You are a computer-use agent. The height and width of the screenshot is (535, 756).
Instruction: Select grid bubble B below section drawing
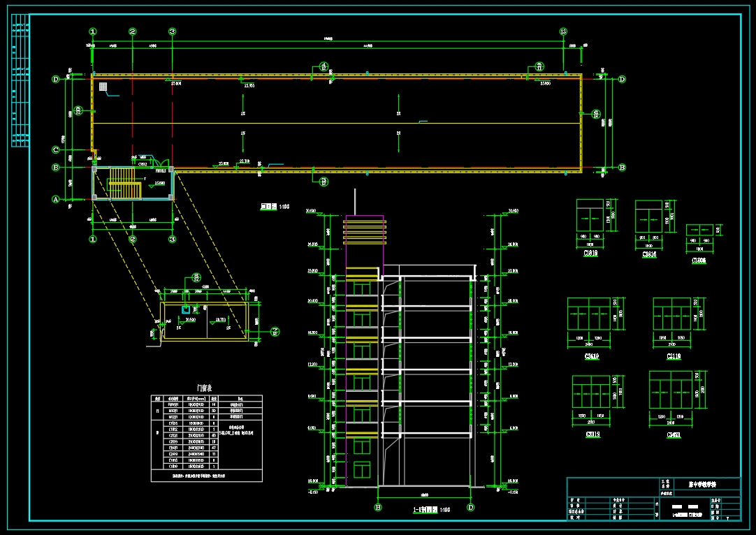[378, 507]
